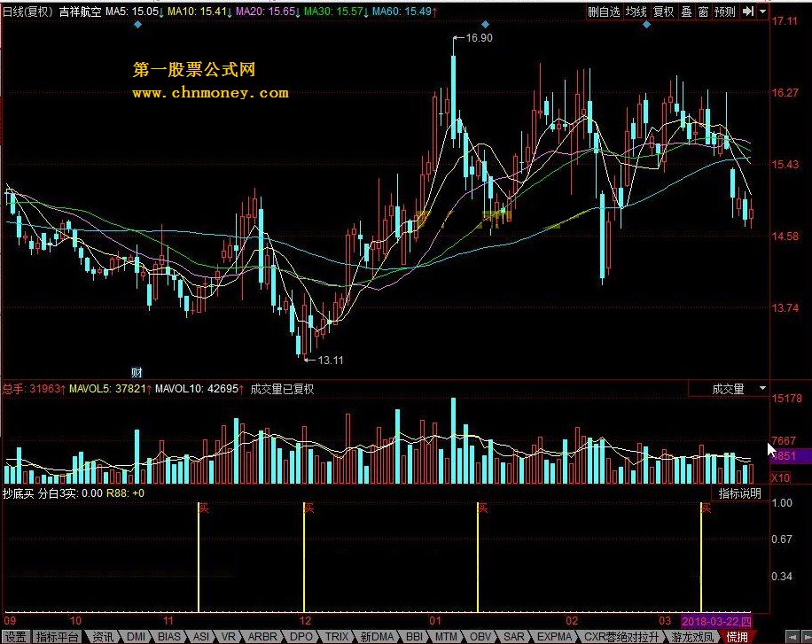Viewport: 812px width, 644px height.
Task: Click the MA60: 15.49 label
Action: click(402, 11)
